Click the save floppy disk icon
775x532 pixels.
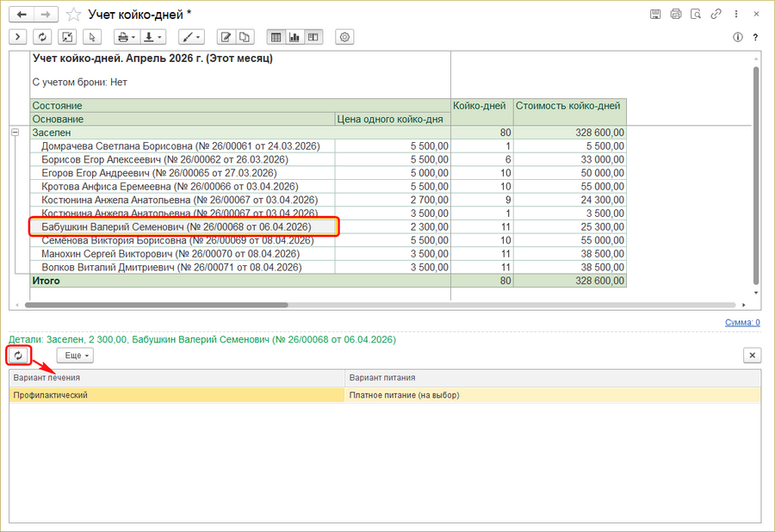click(x=655, y=15)
